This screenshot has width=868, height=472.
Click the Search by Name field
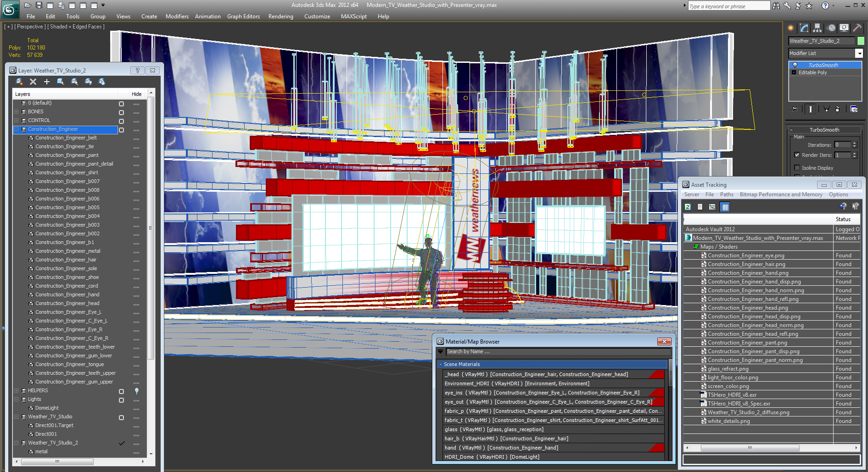tap(559, 352)
